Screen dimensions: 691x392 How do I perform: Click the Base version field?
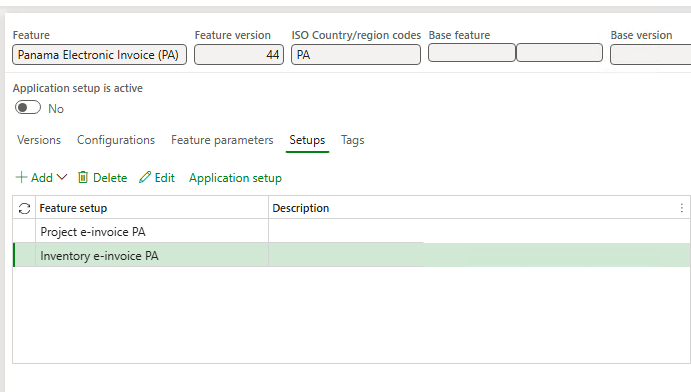click(650, 55)
